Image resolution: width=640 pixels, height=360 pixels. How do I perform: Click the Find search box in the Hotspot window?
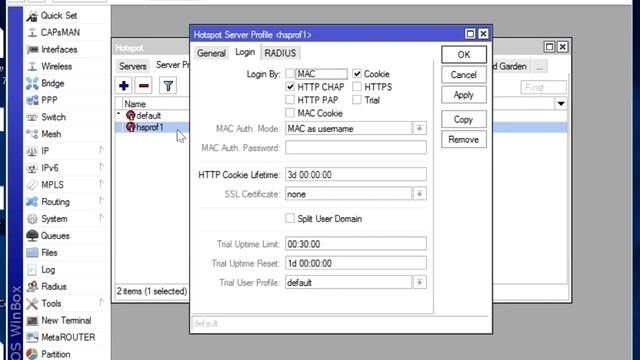click(x=543, y=87)
